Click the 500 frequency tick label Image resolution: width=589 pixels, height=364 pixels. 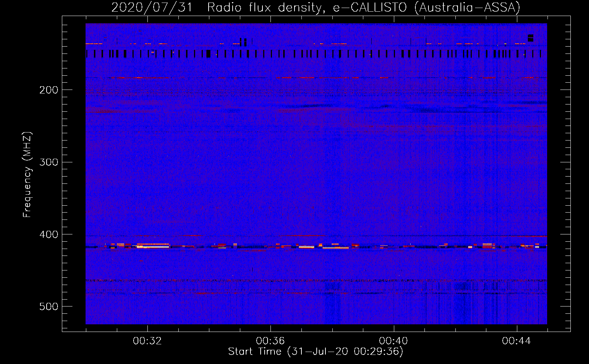[x=49, y=306]
